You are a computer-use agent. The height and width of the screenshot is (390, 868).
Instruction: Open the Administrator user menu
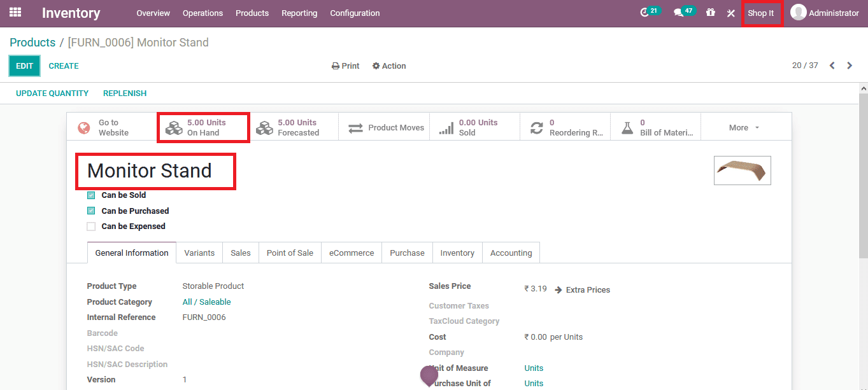coord(825,13)
